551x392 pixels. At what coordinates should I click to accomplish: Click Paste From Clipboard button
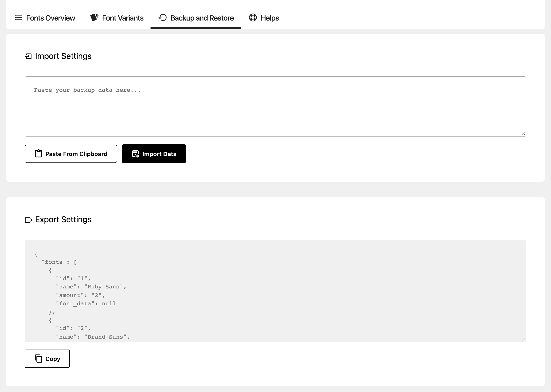[71, 154]
